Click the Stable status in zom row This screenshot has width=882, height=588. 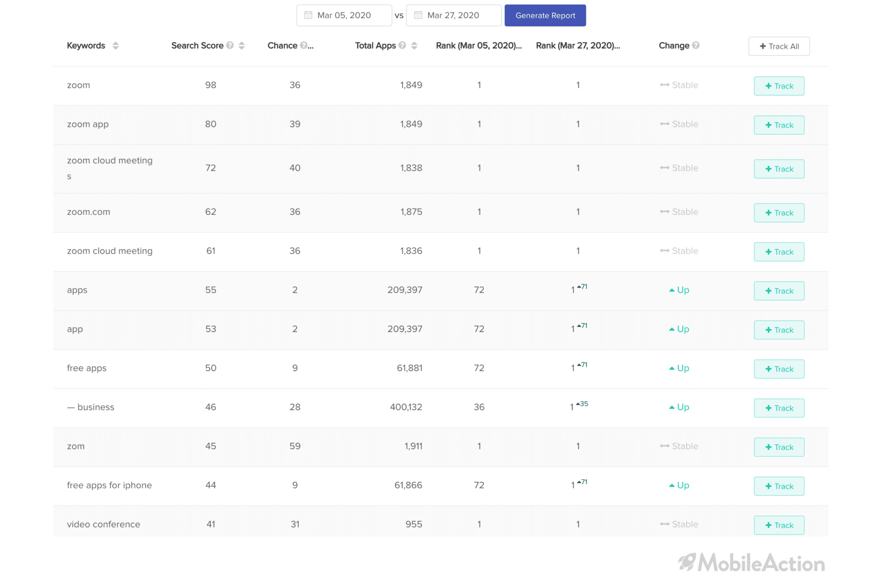[x=679, y=446]
